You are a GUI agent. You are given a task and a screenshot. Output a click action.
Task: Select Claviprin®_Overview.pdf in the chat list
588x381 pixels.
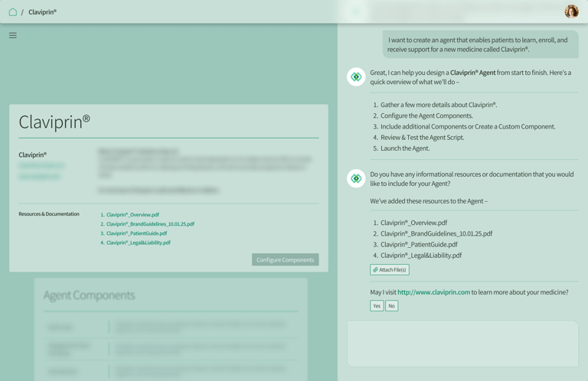[413, 223]
